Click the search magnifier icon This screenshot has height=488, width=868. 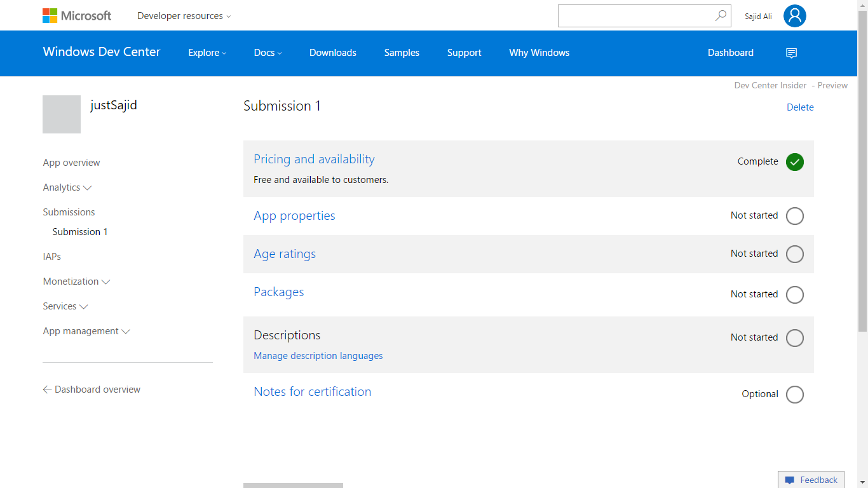(x=721, y=16)
